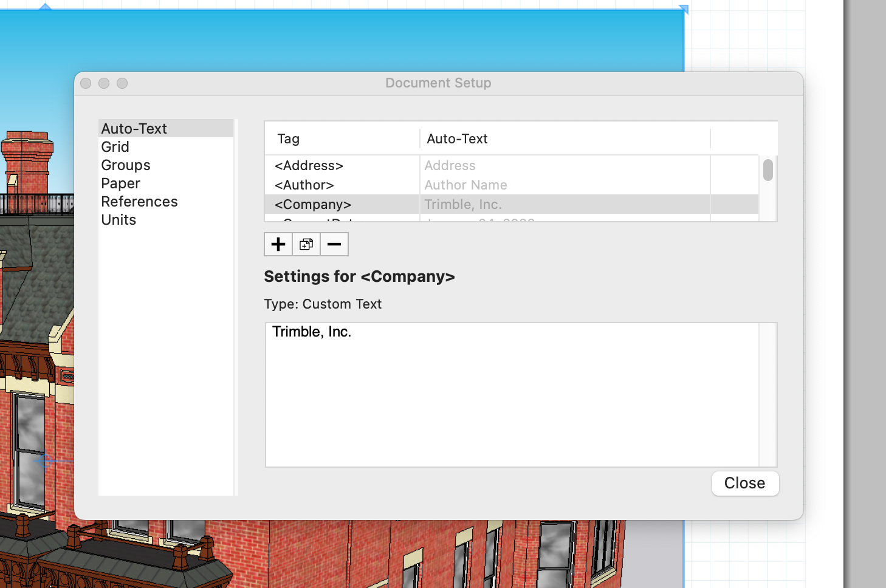Image resolution: width=886 pixels, height=588 pixels.
Task: Delete the selected auto-text tag
Action: (x=334, y=244)
